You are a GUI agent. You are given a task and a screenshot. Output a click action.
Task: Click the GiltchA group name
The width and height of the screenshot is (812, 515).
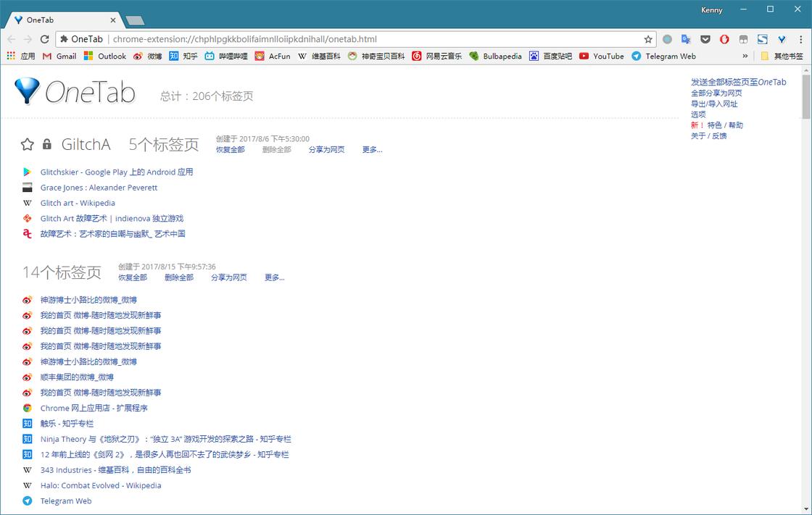pos(86,144)
